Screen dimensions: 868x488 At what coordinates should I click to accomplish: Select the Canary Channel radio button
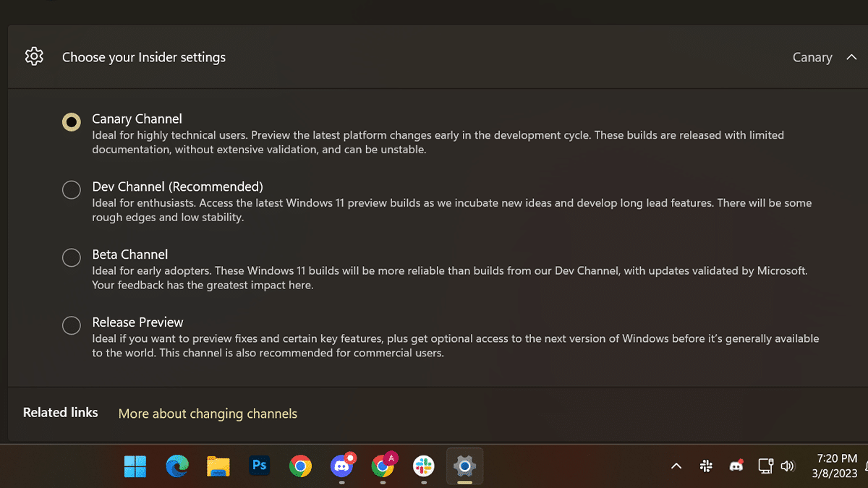pos(71,122)
